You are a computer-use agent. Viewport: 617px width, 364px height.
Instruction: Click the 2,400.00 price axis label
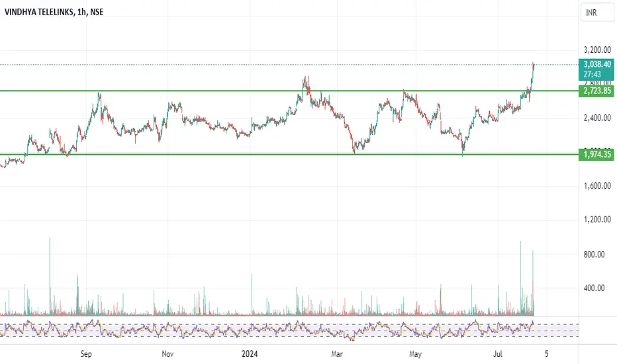[597, 118]
